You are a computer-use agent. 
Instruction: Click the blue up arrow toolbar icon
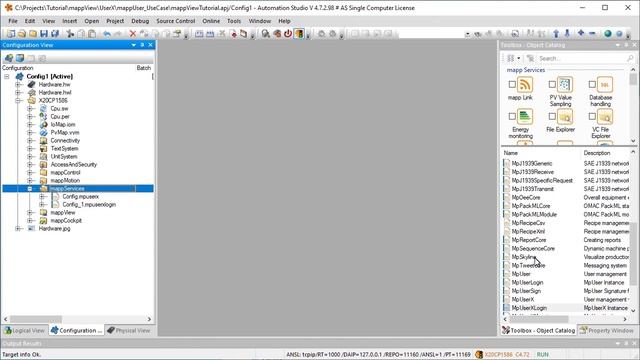click(556, 34)
